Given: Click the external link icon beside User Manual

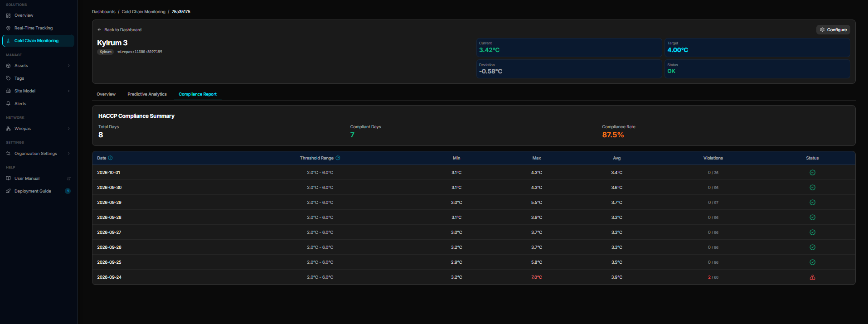Looking at the screenshot, I should pyautogui.click(x=69, y=179).
